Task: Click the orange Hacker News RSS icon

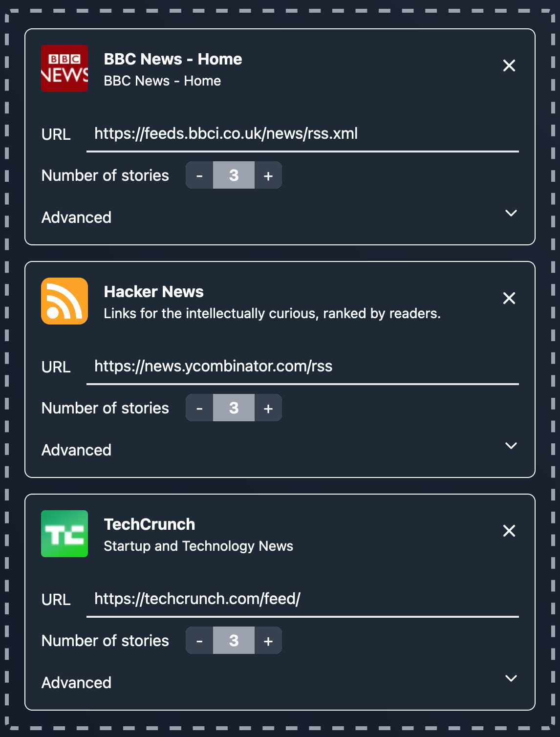Action: (65, 301)
